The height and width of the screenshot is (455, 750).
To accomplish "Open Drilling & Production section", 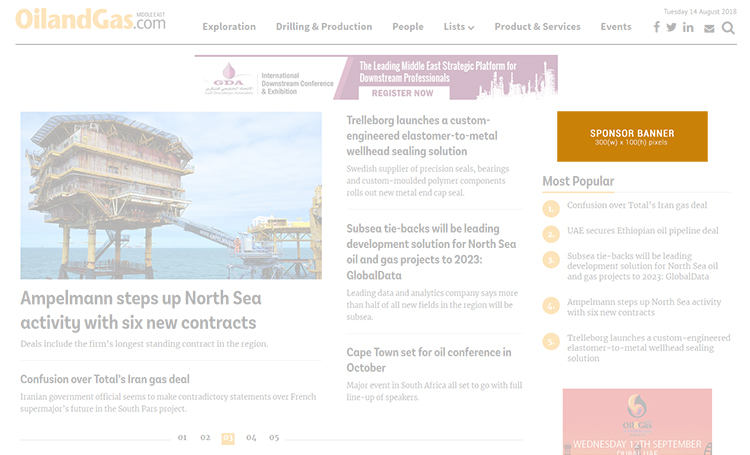I will click(324, 27).
